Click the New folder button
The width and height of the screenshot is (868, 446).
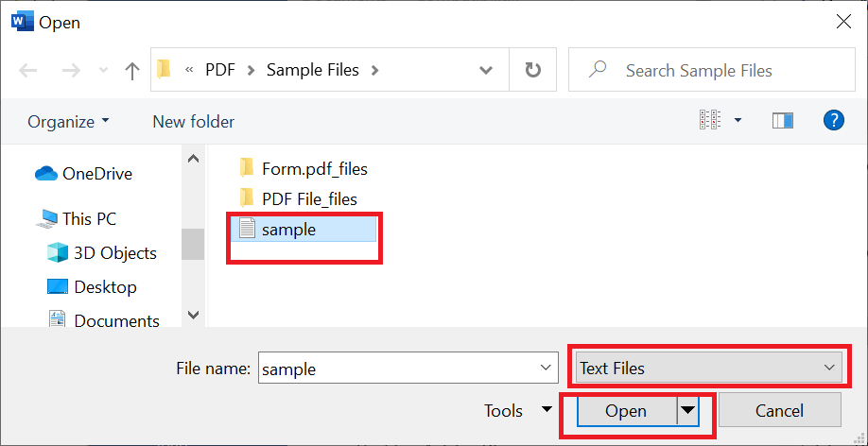194,121
